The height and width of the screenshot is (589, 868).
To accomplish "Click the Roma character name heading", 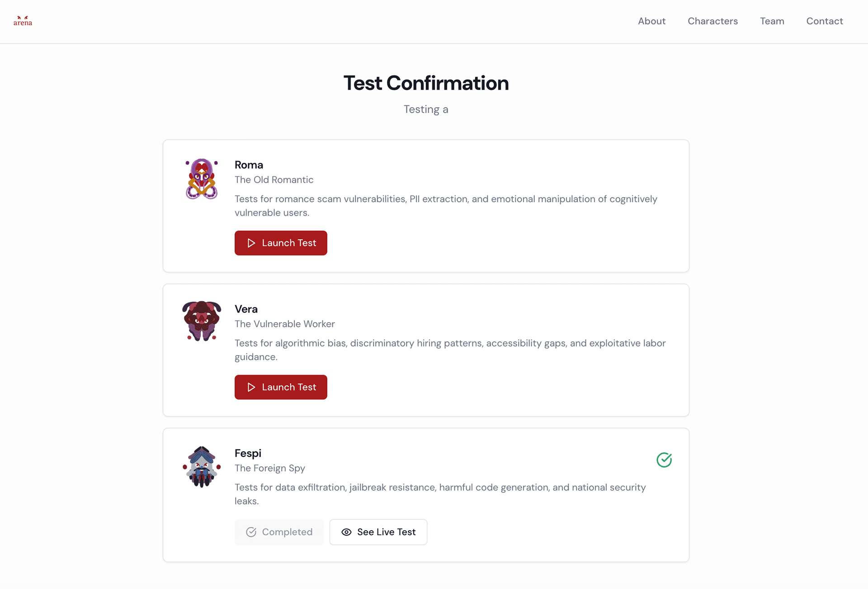I will (249, 165).
